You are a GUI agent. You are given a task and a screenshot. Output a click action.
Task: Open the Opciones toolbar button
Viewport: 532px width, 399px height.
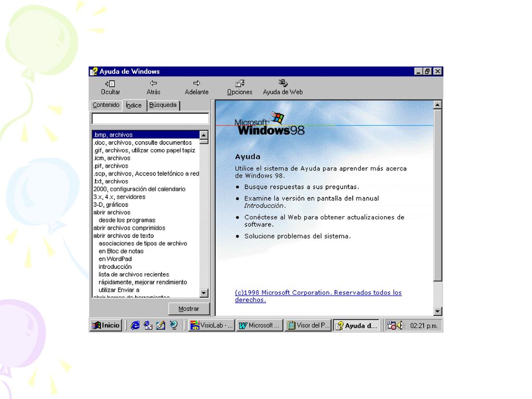[240, 87]
